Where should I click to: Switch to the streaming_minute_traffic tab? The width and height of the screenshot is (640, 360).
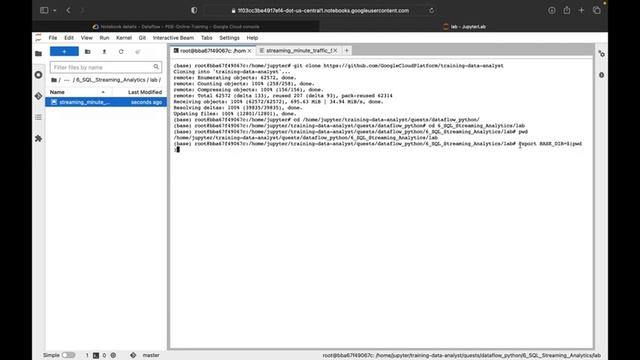(298, 51)
